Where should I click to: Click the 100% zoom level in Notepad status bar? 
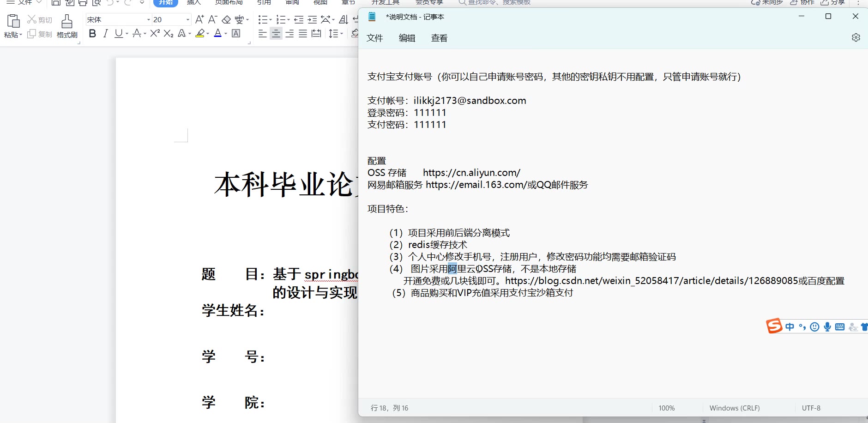[x=667, y=408]
